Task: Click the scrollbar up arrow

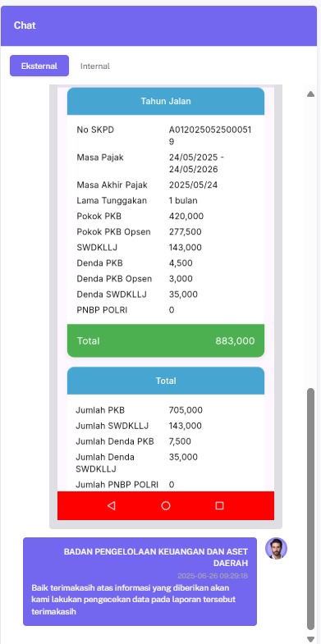Action: [310, 94]
